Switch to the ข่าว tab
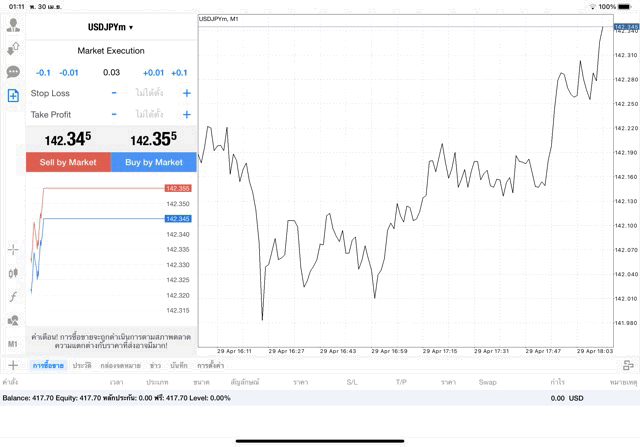This screenshot has height=447, width=640. click(x=155, y=366)
